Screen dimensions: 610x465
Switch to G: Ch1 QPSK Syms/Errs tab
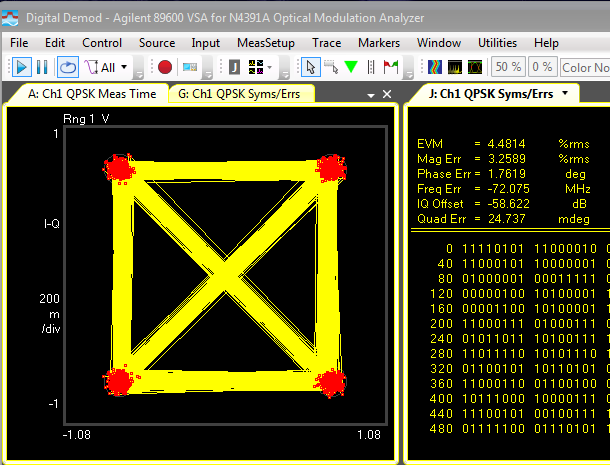coord(239,94)
